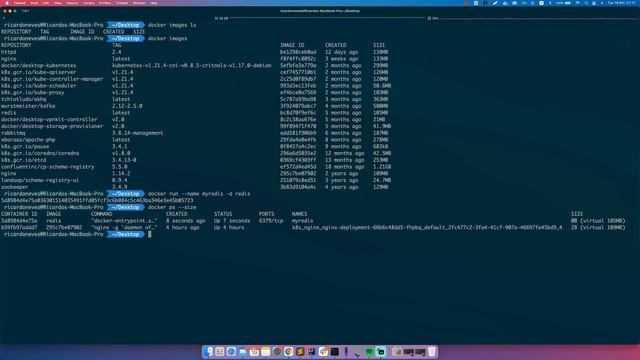Viewport: 640px width, 360px height.
Task: Launch Google Chrome from the dock
Action: click(288, 351)
